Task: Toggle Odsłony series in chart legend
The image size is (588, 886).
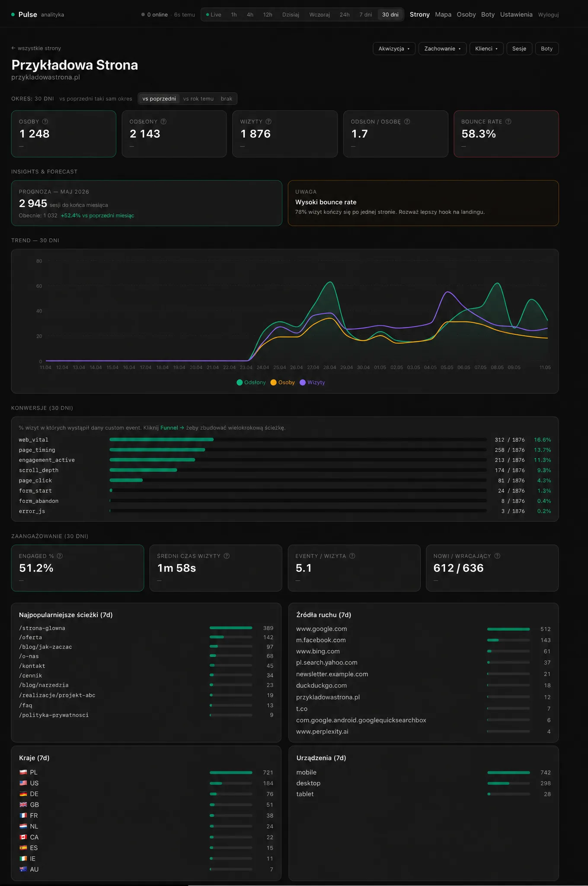Action: click(251, 382)
